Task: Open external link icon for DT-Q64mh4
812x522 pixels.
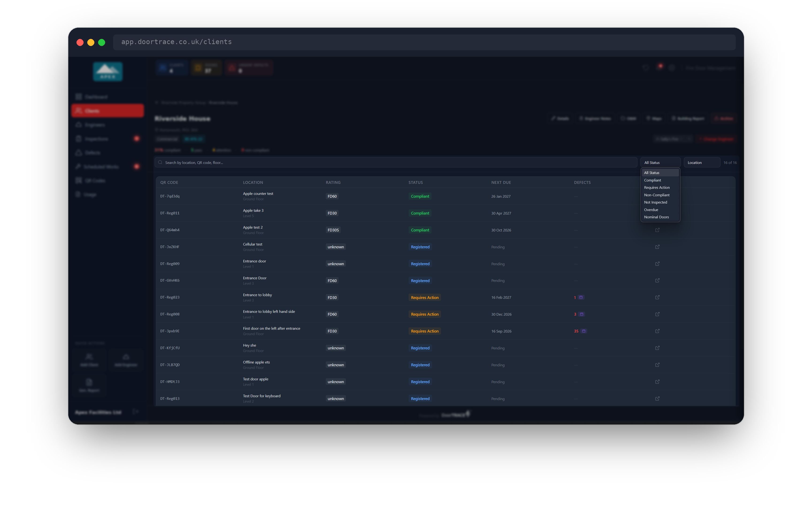Action: tap(657, 230)
